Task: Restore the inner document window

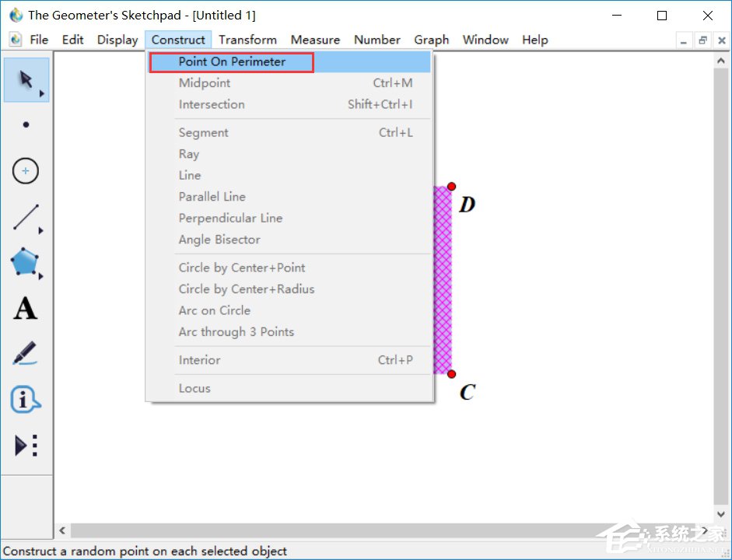Action: (x=702, y=40)
